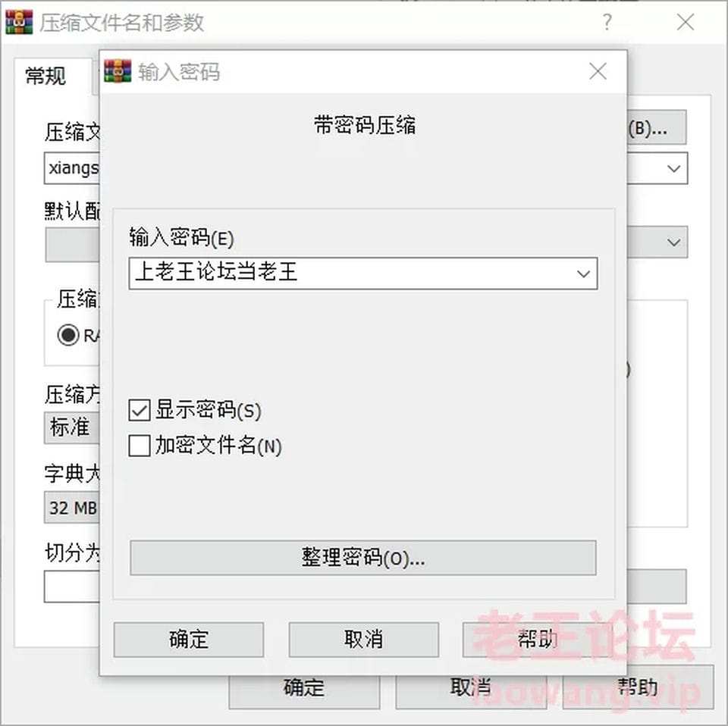Screen dimensions: 728x726
Task: Confirm password with dialog 确定 button
Action: (189, 640)
